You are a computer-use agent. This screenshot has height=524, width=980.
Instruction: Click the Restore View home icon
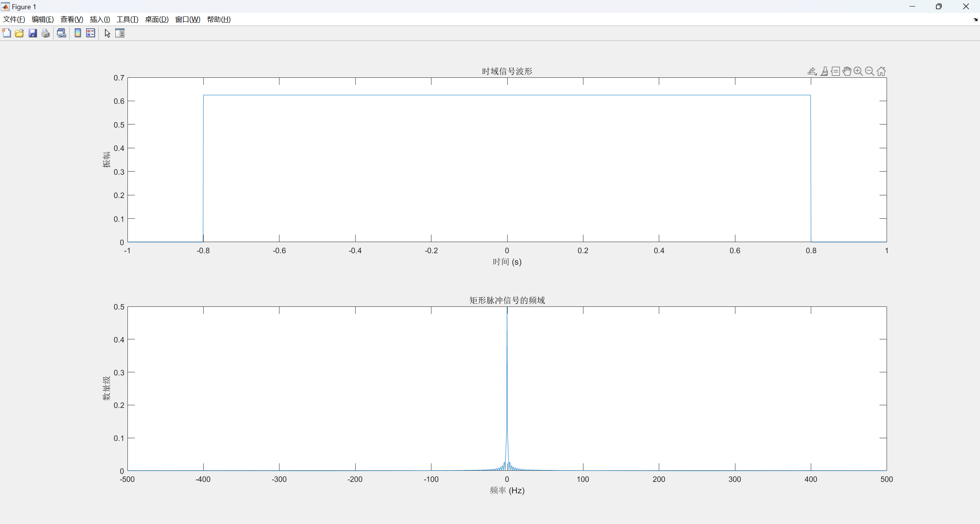click(881, 71)
